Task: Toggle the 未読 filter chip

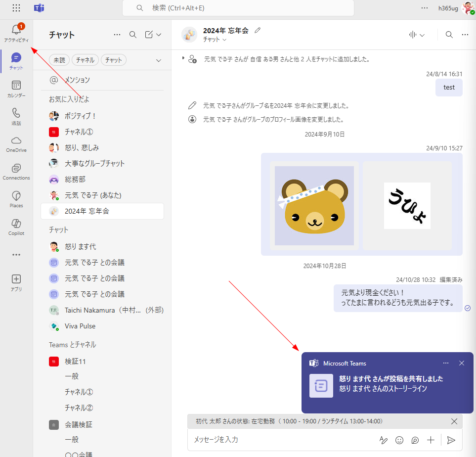Action: 59,60
